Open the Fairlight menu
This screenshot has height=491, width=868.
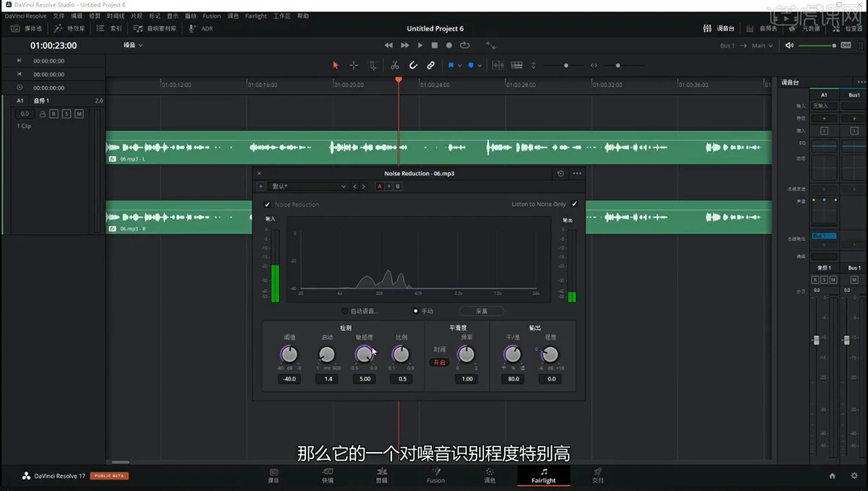point(256,15)
